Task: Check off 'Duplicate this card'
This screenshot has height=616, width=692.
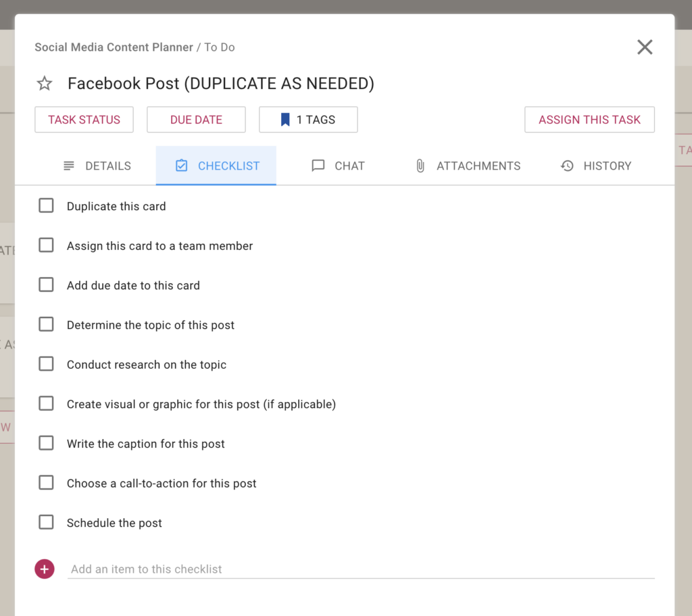Action: click(47, 205)
